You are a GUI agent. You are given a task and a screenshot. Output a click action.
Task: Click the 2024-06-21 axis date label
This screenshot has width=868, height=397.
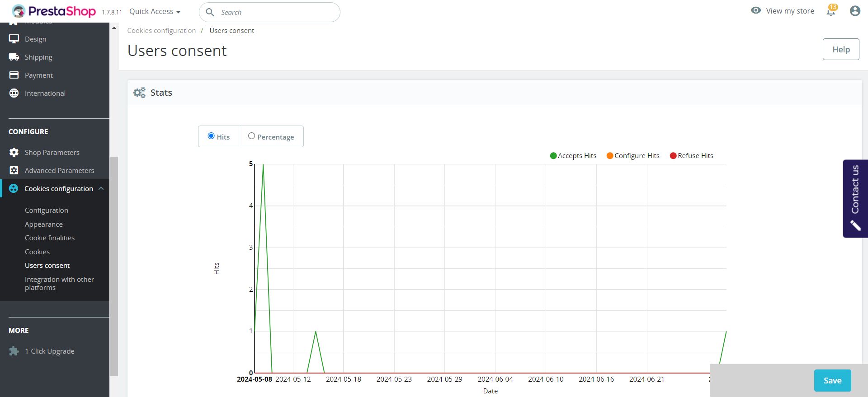(x=647, y=379)
